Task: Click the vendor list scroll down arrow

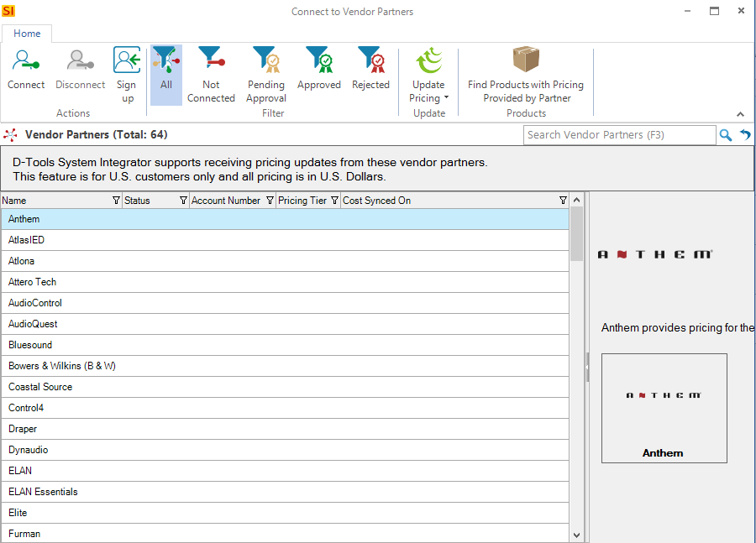Action: click(576, 535)
